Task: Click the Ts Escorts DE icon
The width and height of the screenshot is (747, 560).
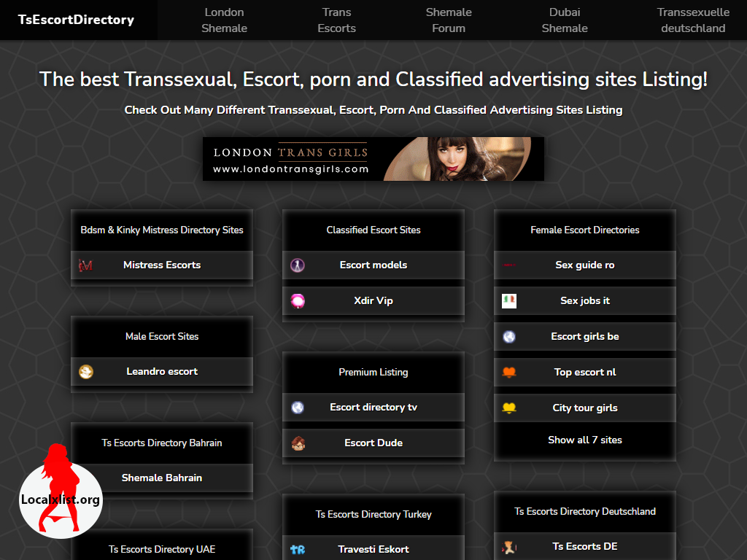Action: point(508,547)
